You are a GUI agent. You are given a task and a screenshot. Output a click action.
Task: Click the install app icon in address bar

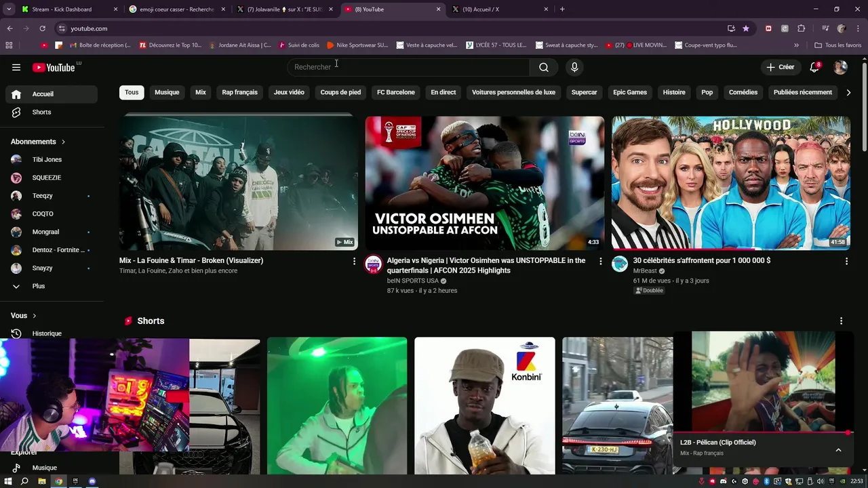pos(731,28)
